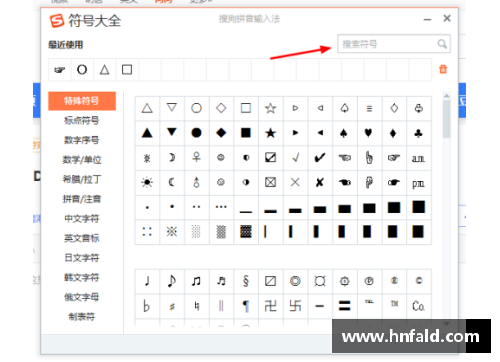This screenshot has height=362, width=500.
Task: Focus the 搜索符号 search field
Action: click(x=394, y=44)
